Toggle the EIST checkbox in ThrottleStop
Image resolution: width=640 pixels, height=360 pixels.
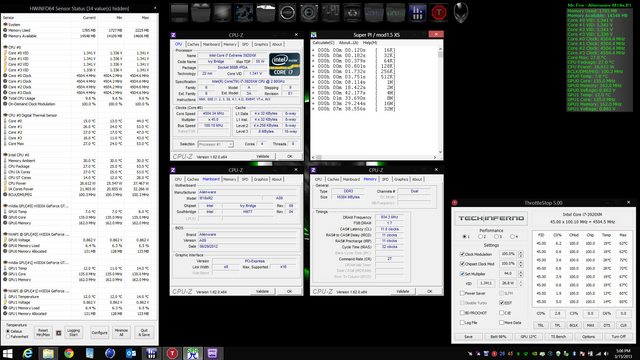(501, 303)
